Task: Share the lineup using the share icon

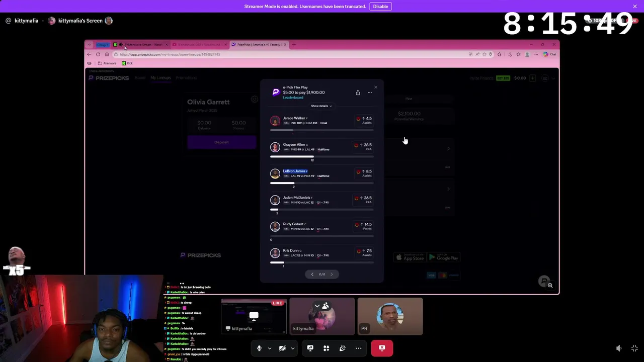Action: pos(358,93)
